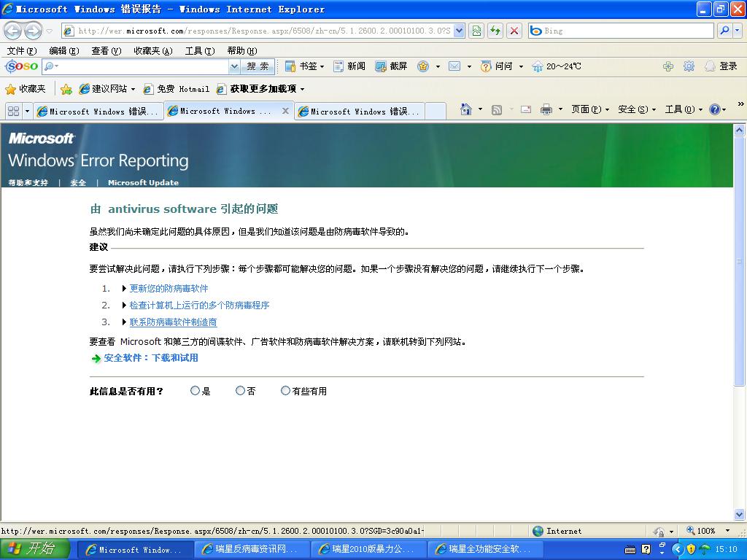Viewport: 747px width, 560px height.
Task: Expand step 1 更新您的防病毒软件 triangle
Action: pos(124,289)
